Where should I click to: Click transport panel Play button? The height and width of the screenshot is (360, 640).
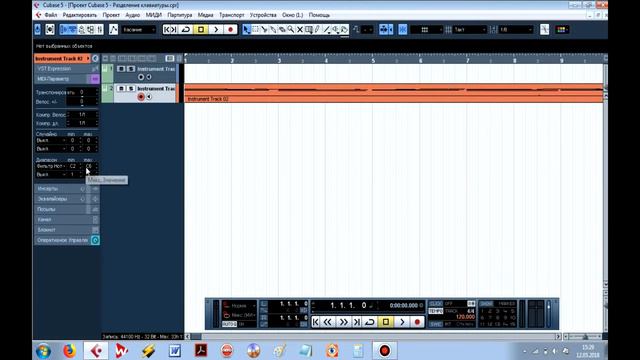point(402,322)
